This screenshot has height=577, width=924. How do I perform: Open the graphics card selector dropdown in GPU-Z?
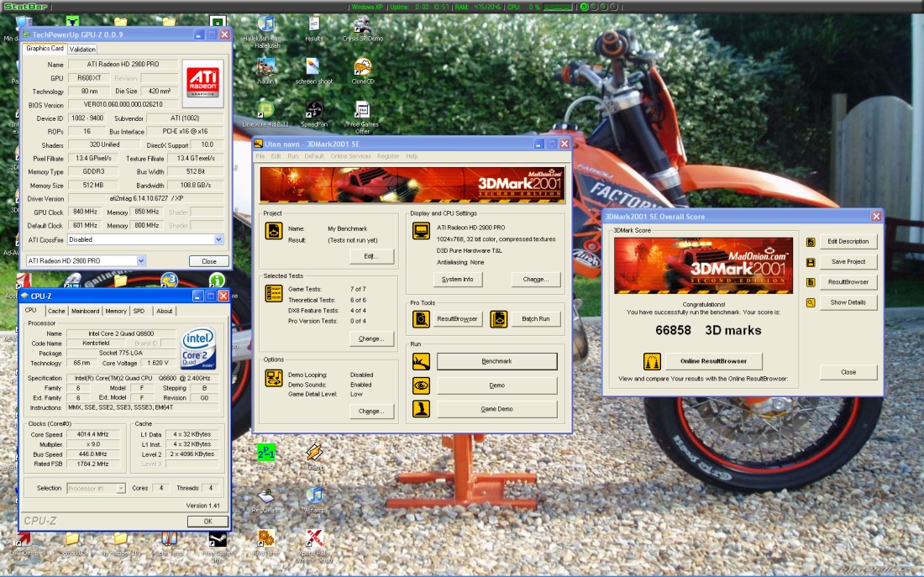141,260
